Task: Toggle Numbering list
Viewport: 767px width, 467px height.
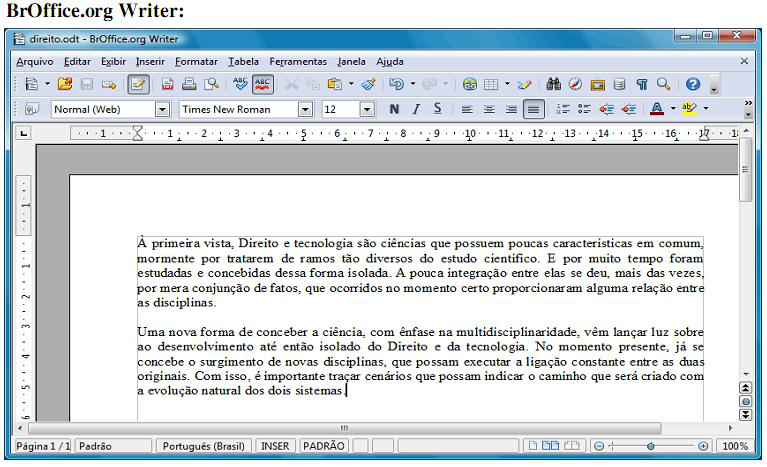Action: click(563, 109)
